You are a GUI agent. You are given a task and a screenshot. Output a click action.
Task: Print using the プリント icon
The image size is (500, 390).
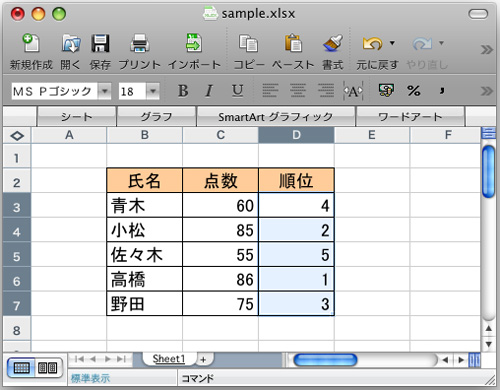[x=139, y=43]
